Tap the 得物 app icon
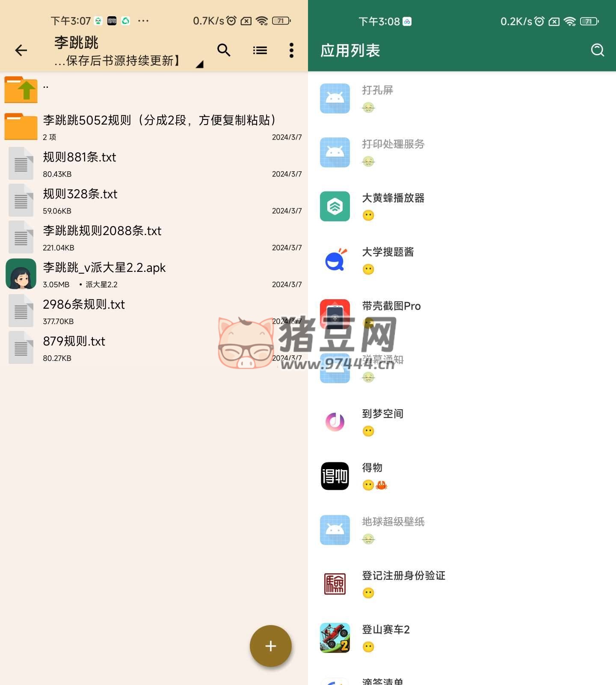Screen dimensions: 616x685 [335, 476]
